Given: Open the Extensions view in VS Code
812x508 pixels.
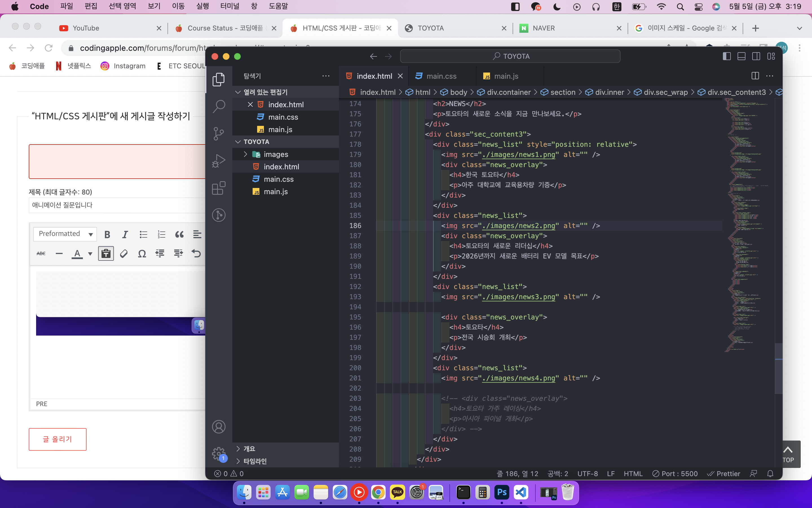Looking at the screenshot, I should 219,188.
